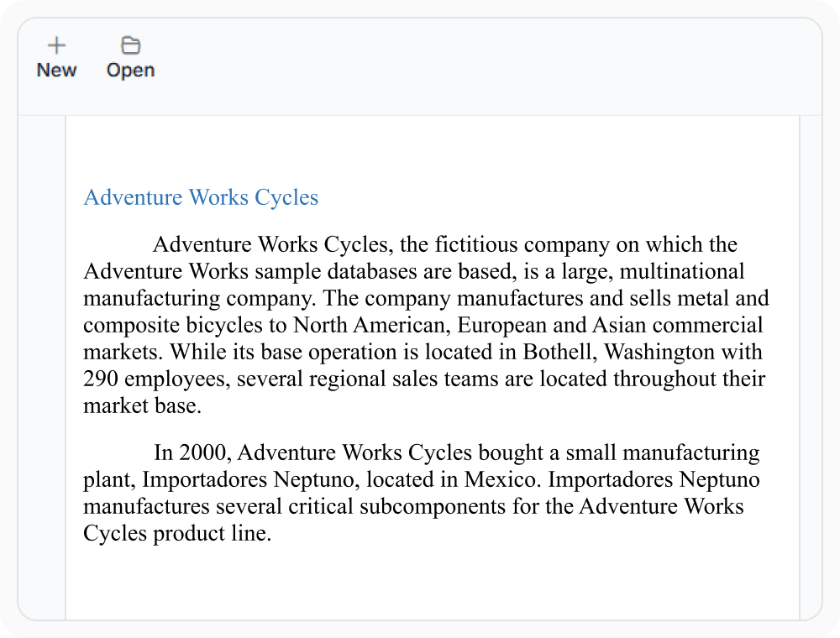The image size is (840, 638).
Task: Click 'In 2000' starting second paragraph
Action: tap(192, 452)
